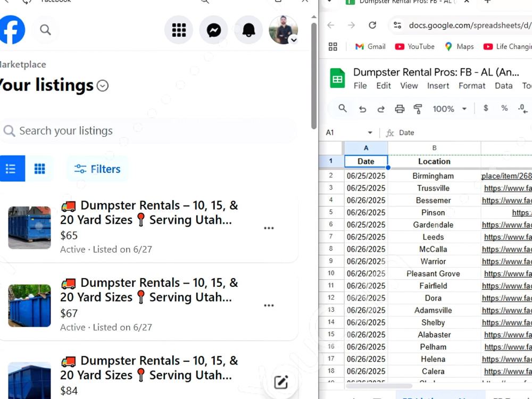
Task: Select row 12 header
Action: (x=331, y=298)
